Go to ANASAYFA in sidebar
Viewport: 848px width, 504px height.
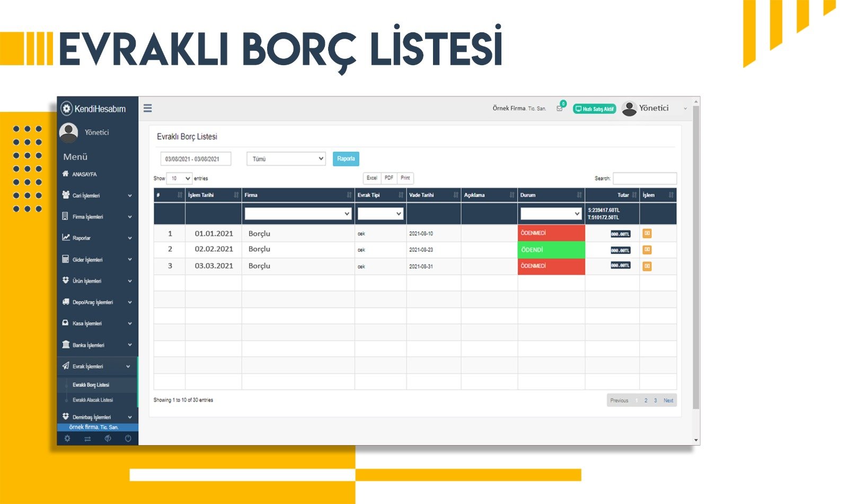pos(84,174)
